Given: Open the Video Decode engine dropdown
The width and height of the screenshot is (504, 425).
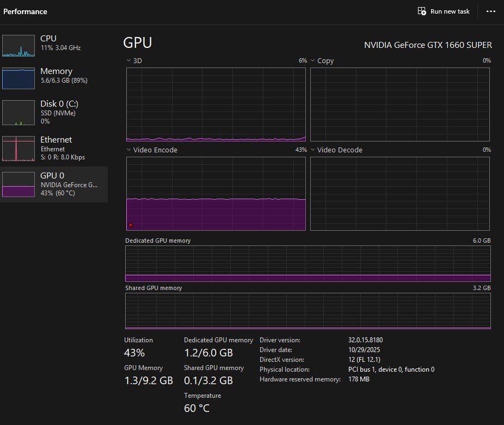Looking at the screenshot, I should tap(312, 150).
